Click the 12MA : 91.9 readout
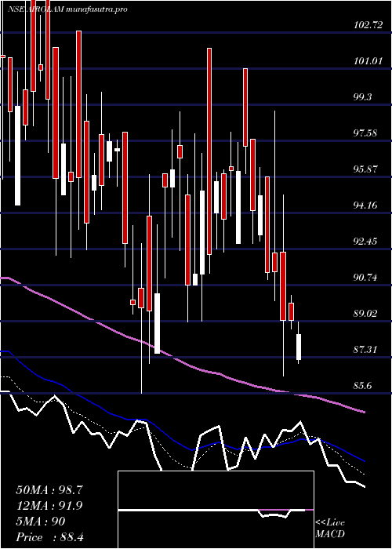 [49, 506]
